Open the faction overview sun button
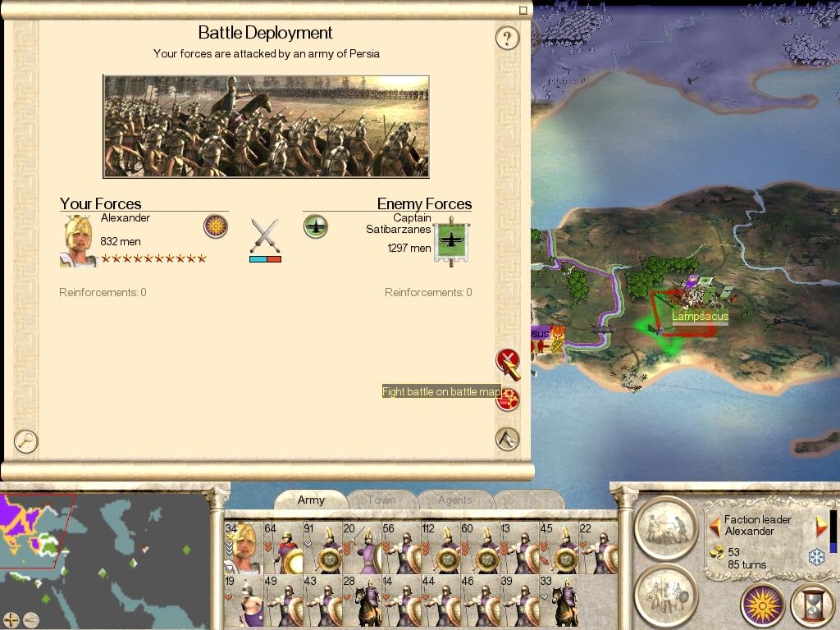The height and width of the screenshot is (630, 840). click(x=762, y=605)
